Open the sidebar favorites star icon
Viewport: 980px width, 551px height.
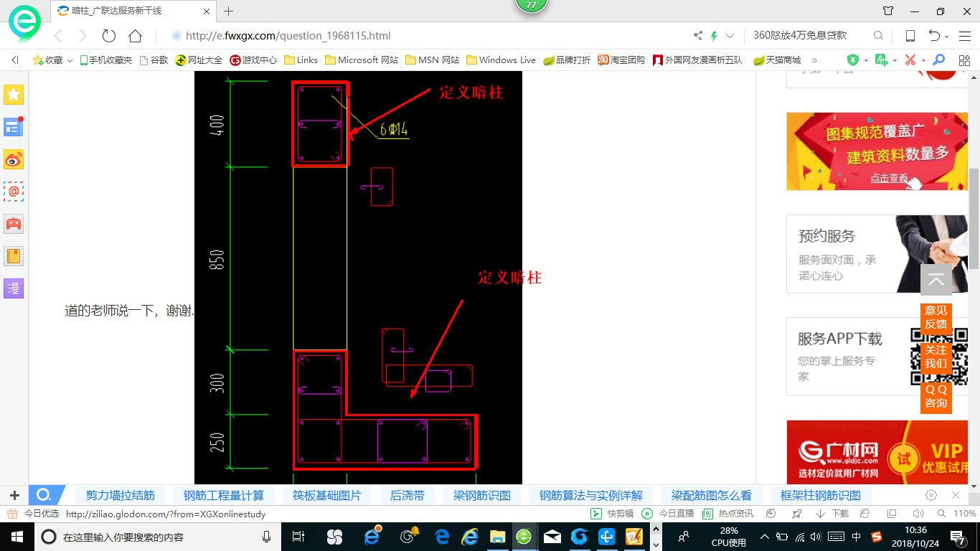pyautogui.click(x=14, y=94)
